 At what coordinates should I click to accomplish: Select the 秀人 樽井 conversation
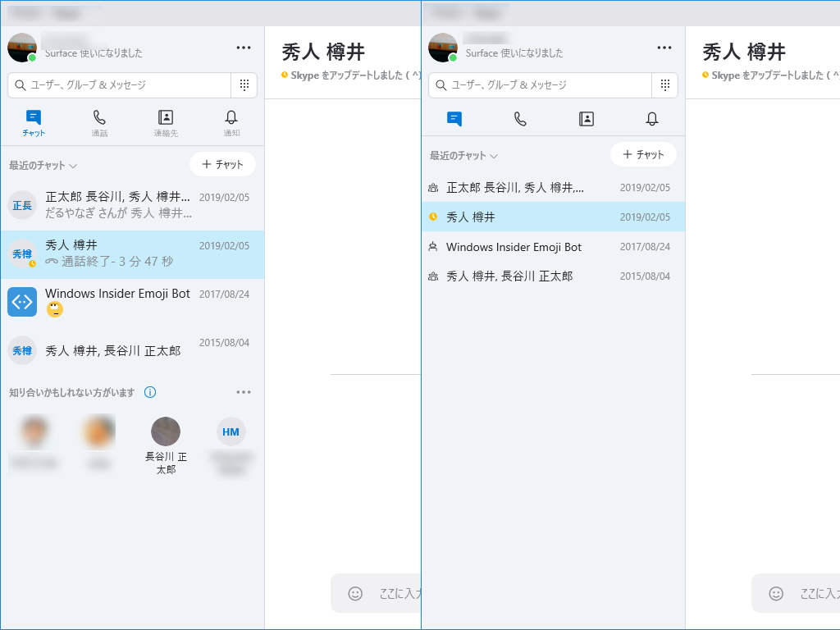pos(117,254)
